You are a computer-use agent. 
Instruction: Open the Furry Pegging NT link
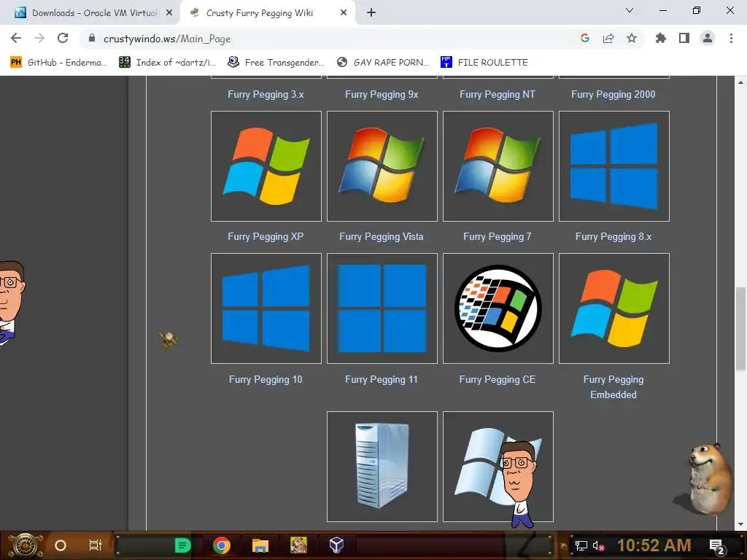(x=498, y=94)
